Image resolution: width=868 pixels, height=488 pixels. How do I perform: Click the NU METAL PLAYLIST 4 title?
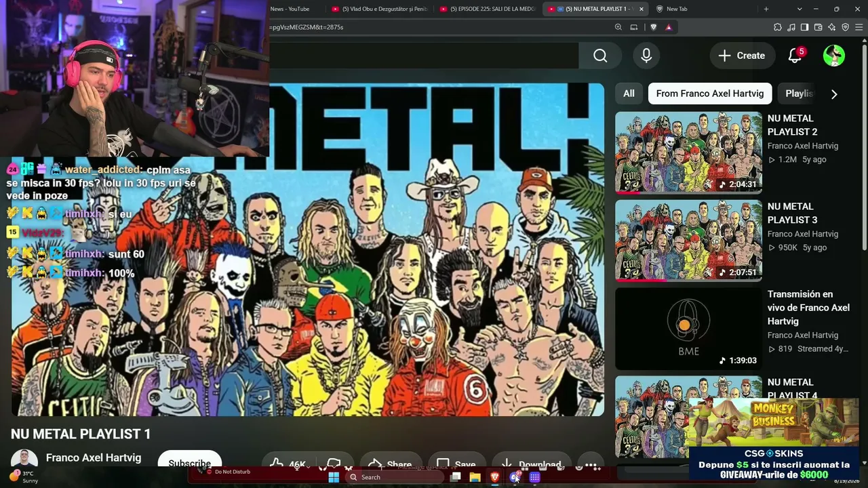792,388
